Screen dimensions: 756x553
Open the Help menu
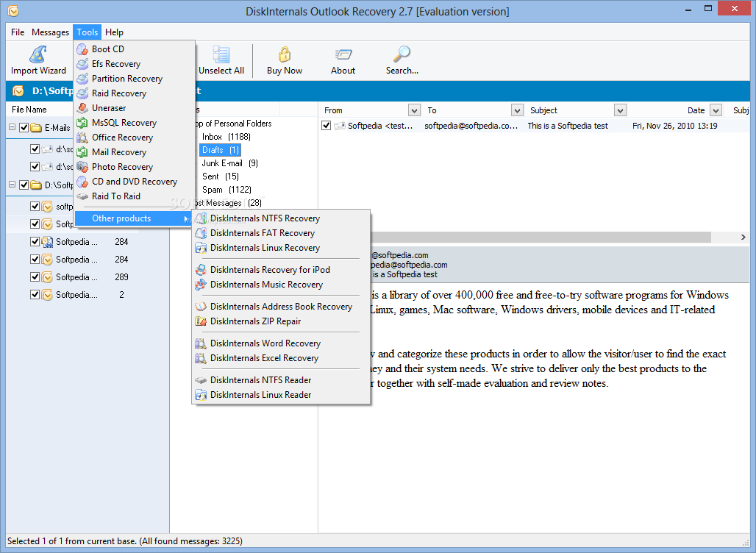(x=114, y=32)
